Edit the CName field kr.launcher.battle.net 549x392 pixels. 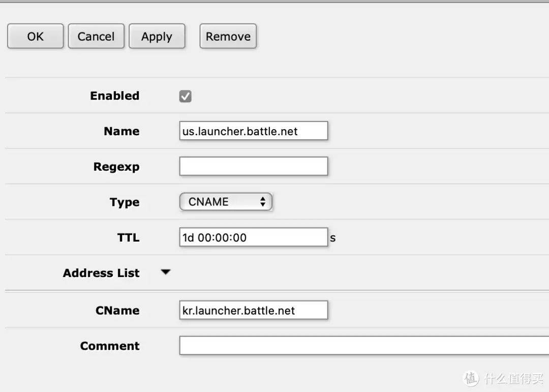click(253, 310)
